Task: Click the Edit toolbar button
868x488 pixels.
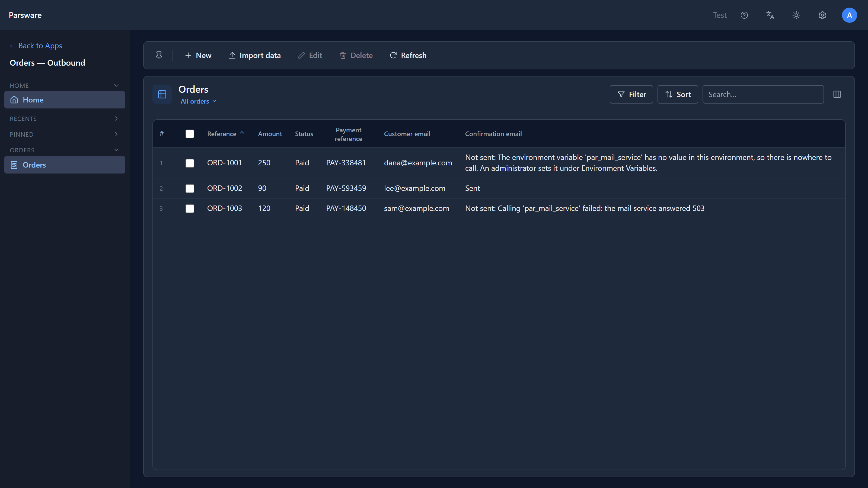Action: tap(310, 55)
